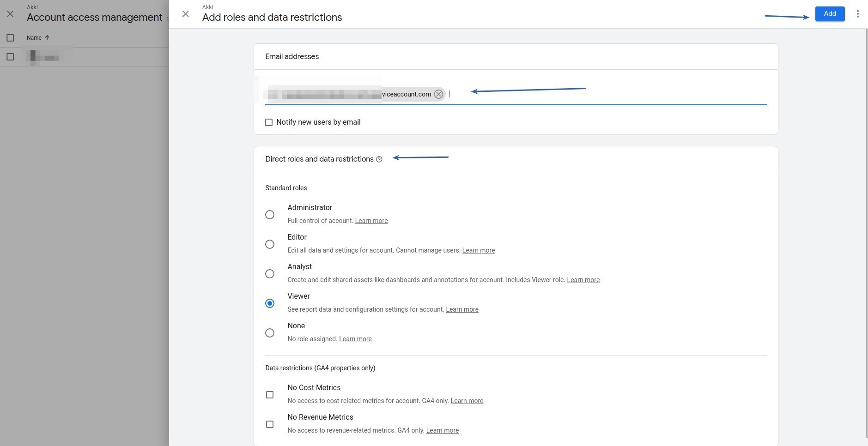The width and height of the screenshot is (868, 446).
Task: Remove the service account email chip
Action: [x=438, y=94]
